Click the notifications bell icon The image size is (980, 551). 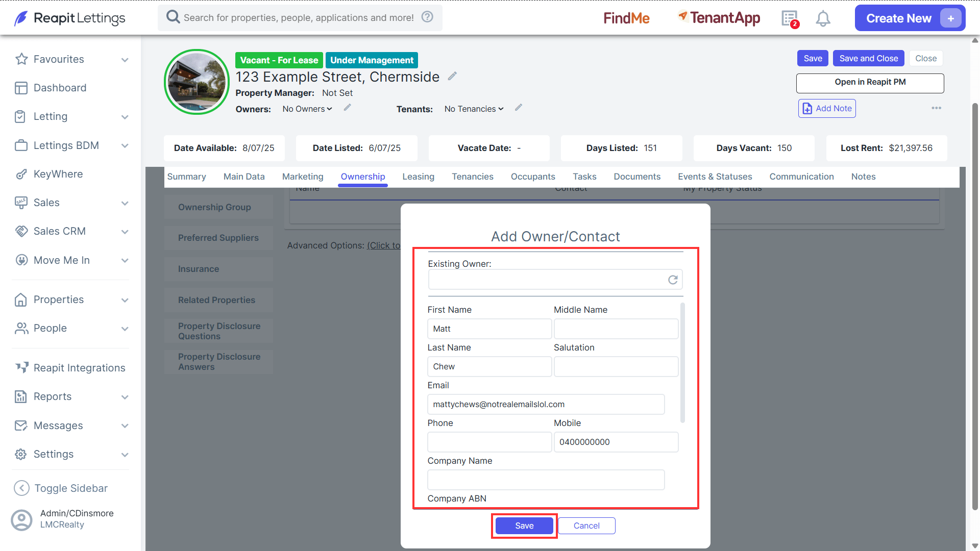point(823,18)
